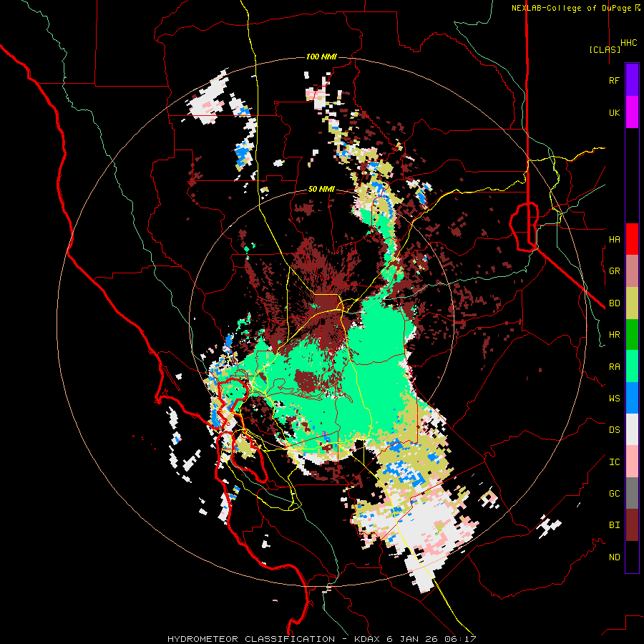644x644 pixels.
Task: Click the BD legend label
Action: tap(614, 303)
